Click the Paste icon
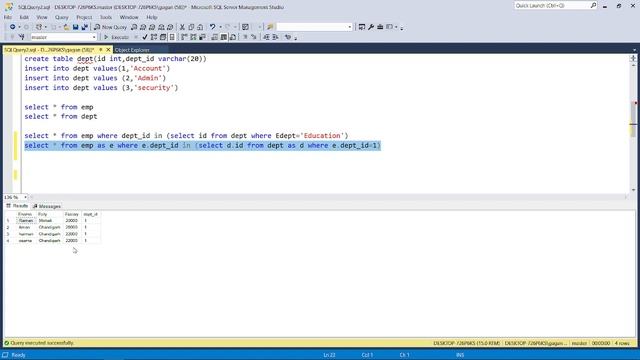This screenshot has height=360, width=640. pyautogui.click(x=200, y=27)
